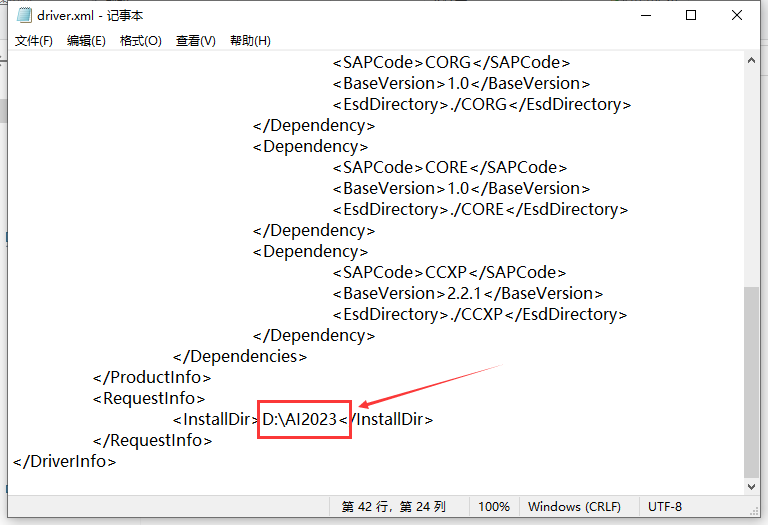Click the SAPCode CORE line
Image resolution: width=768 pixels, height=525 pixels.
click(450, 167)
